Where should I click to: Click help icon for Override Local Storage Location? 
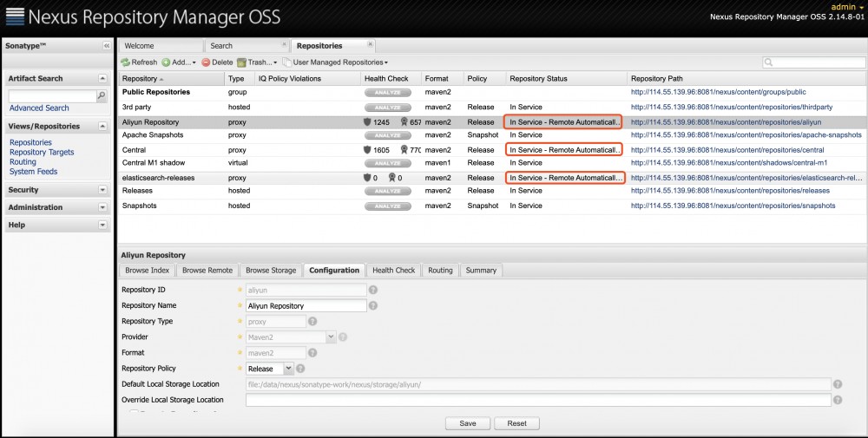click(838, 400)
